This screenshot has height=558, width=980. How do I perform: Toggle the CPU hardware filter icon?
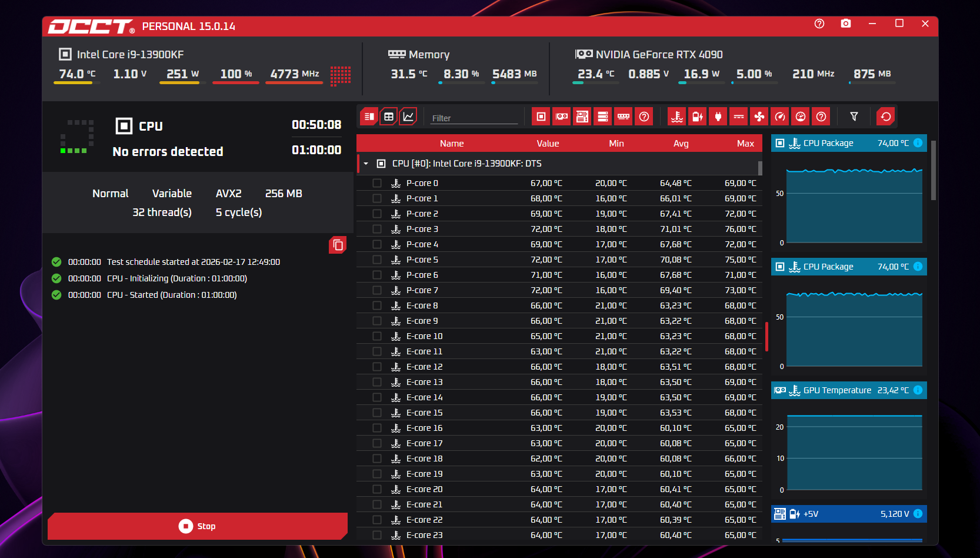pyautogui.click(x=541, y=117)
